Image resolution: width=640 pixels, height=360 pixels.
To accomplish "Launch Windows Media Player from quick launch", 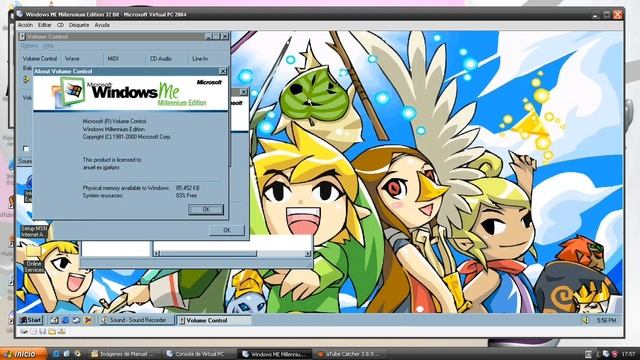I will [x=87, y=320].
